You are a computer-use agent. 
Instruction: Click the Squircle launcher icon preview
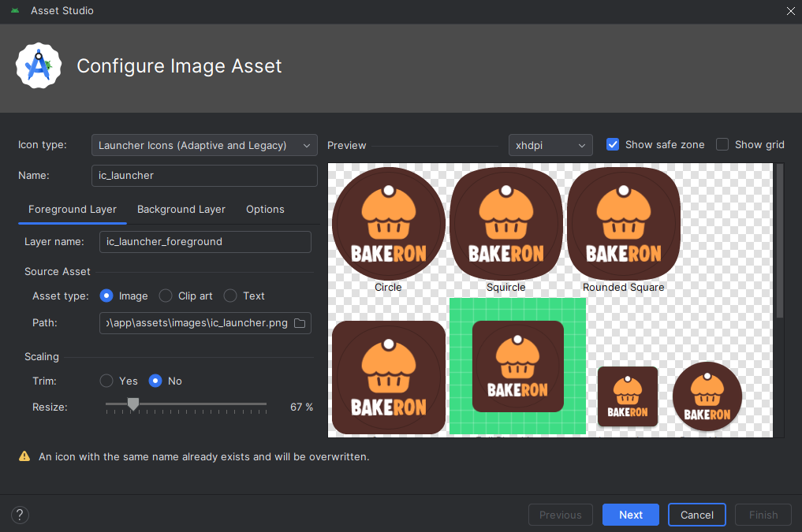click(x=505, y=224)
